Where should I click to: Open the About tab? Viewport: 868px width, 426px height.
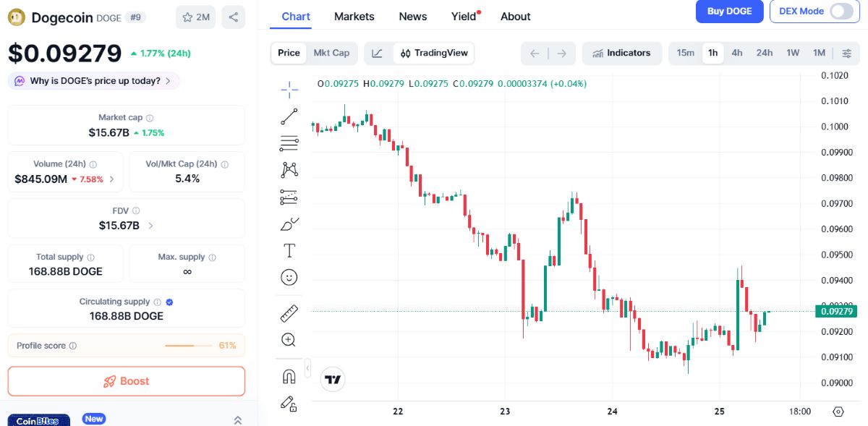tap(516, 16)
